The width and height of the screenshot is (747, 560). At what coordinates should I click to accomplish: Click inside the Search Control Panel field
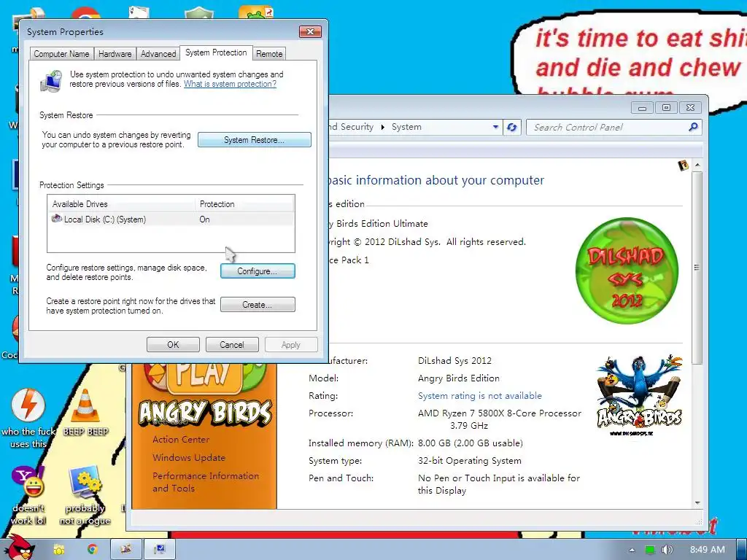tap(608, 127)
